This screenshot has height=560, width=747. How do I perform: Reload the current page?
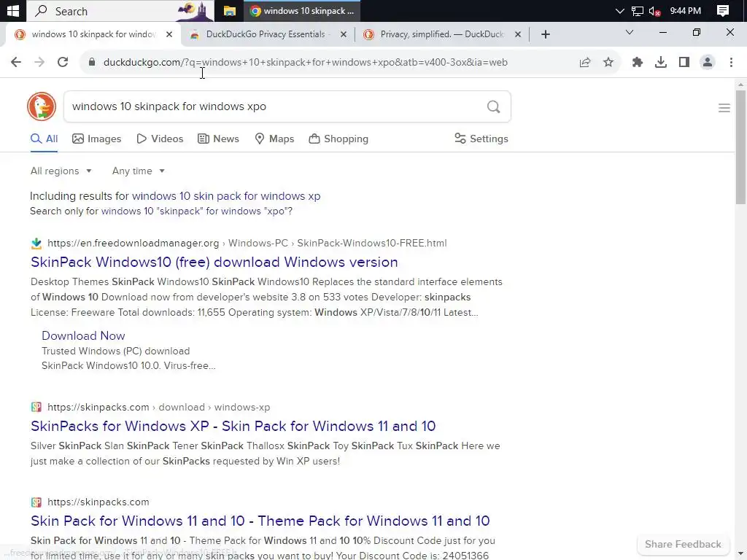click(63, 62)
